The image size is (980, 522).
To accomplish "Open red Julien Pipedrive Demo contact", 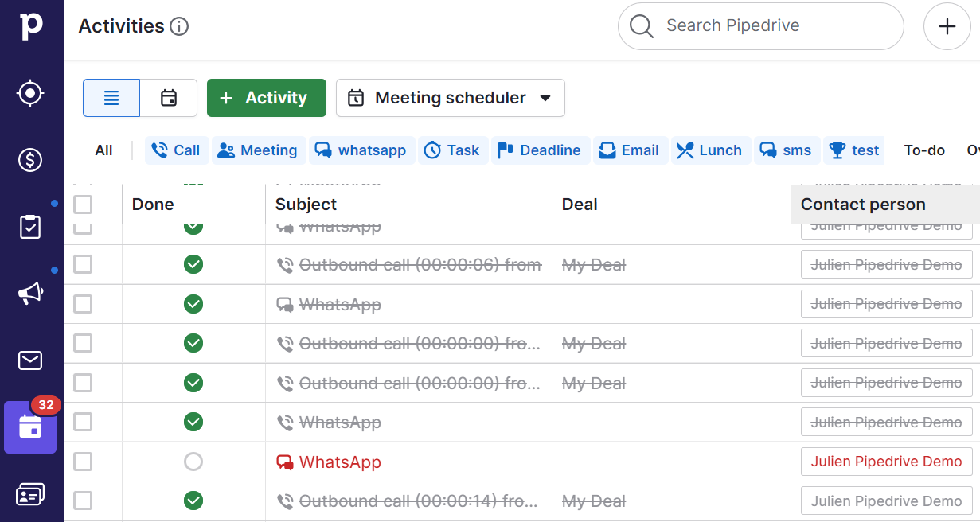I will click(x=887, y=462).
